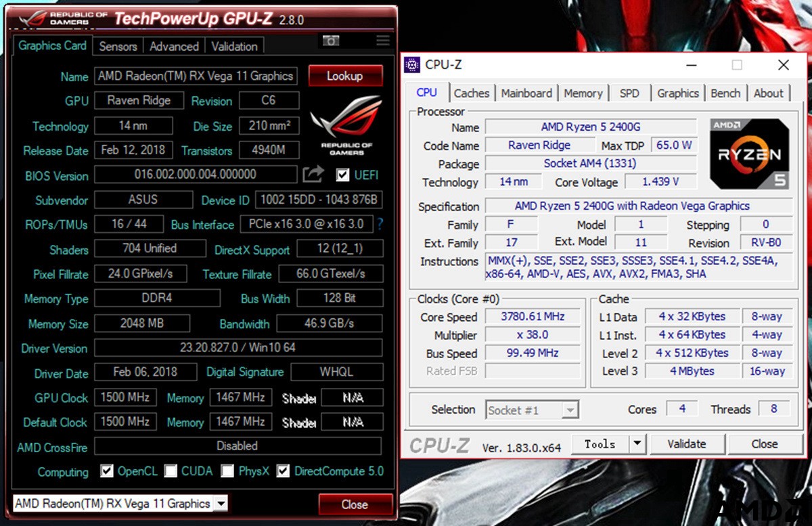Click the Release Date Feb 12, 2018 field

(x=133, y=150)
